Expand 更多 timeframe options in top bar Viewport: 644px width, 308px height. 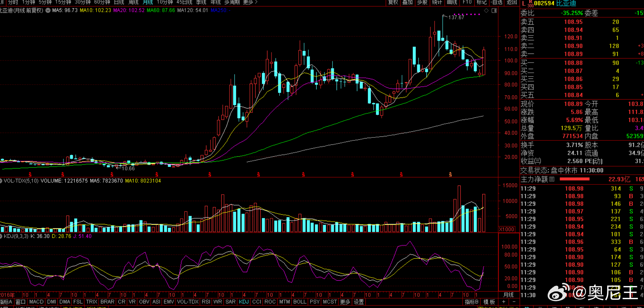(x=250, y=2)
